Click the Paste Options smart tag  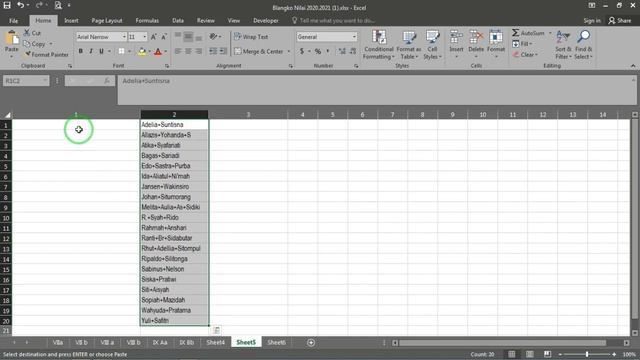coord(216,330)
